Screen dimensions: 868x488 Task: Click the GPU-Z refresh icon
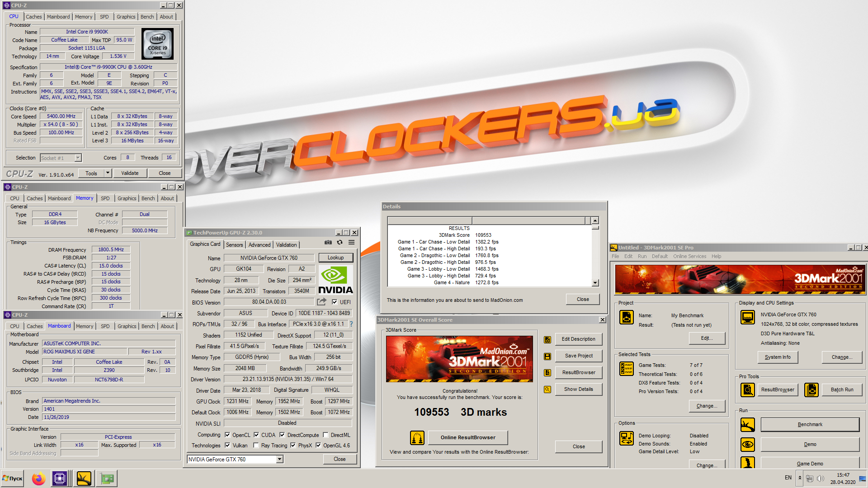[340, 243]
